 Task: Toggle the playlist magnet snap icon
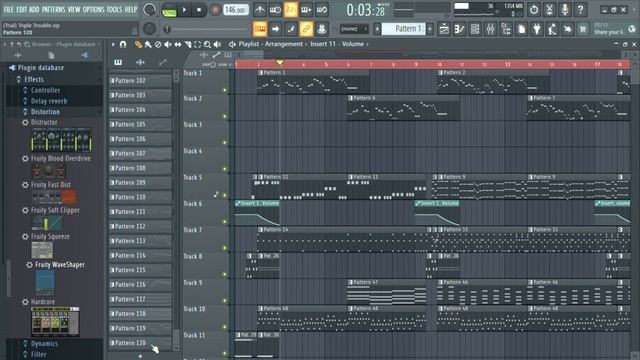(123, 44)
